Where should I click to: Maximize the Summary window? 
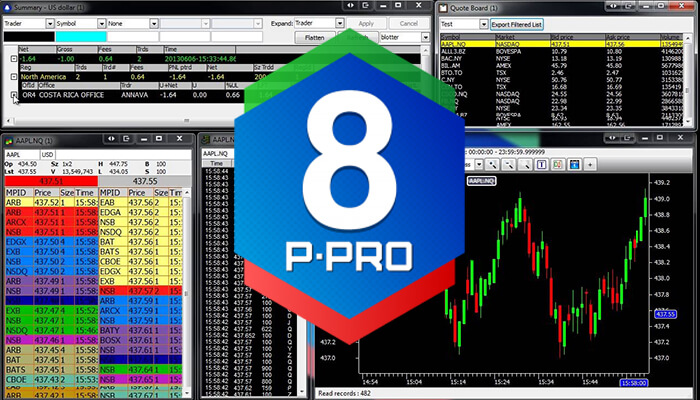398,5
